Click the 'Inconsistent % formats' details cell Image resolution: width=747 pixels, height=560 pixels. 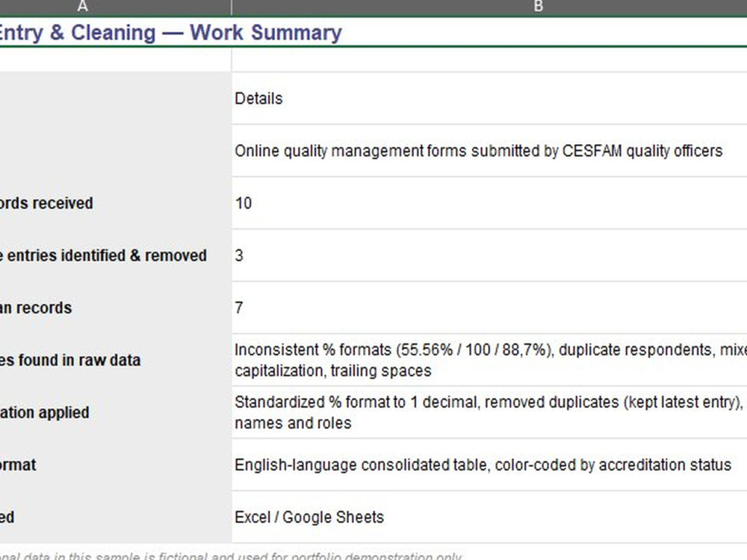(x=489, y=361)
